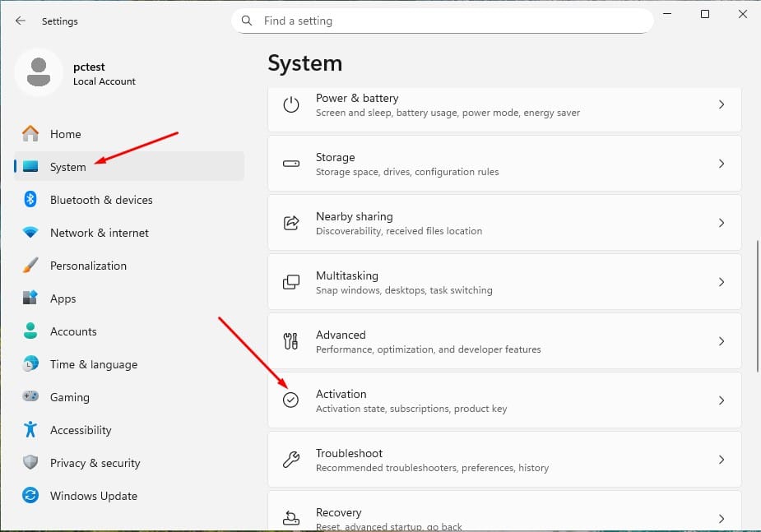Click the Windows Update sync icon
This screenshot has height=532, width=761.
coord(30,496)
